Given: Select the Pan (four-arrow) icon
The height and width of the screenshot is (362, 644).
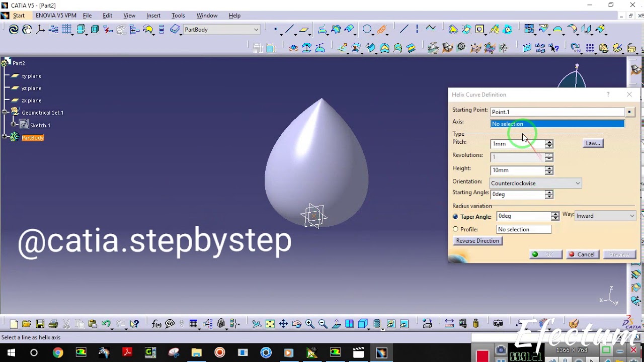Looking at the screenshot, I should 283,324.
